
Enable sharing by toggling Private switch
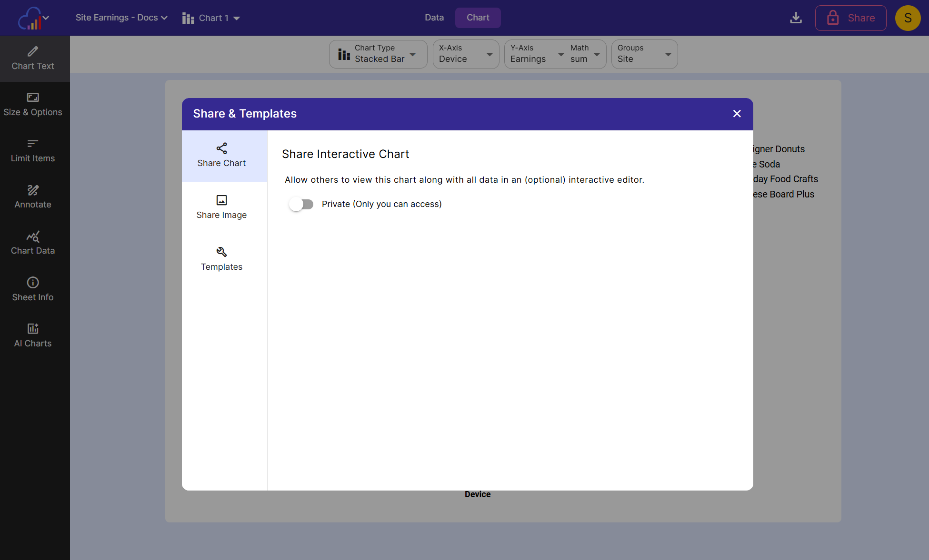[x=301, y=204]
